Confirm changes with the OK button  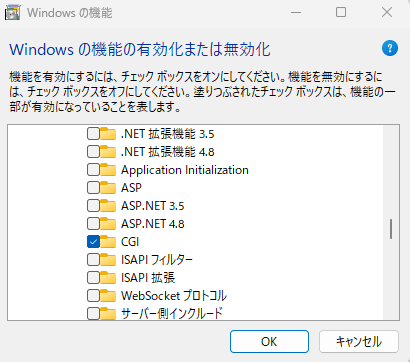tap(269, 341)
